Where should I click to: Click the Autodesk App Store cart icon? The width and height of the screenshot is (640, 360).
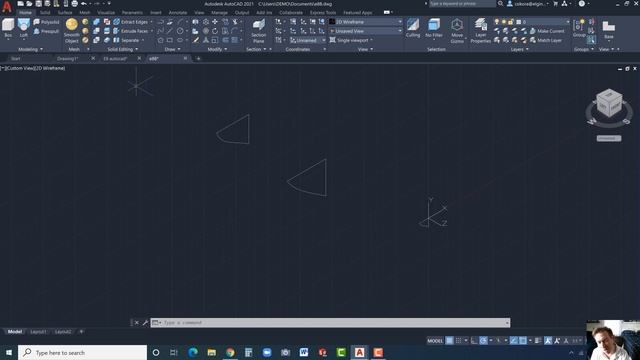[x=555, y=4]
